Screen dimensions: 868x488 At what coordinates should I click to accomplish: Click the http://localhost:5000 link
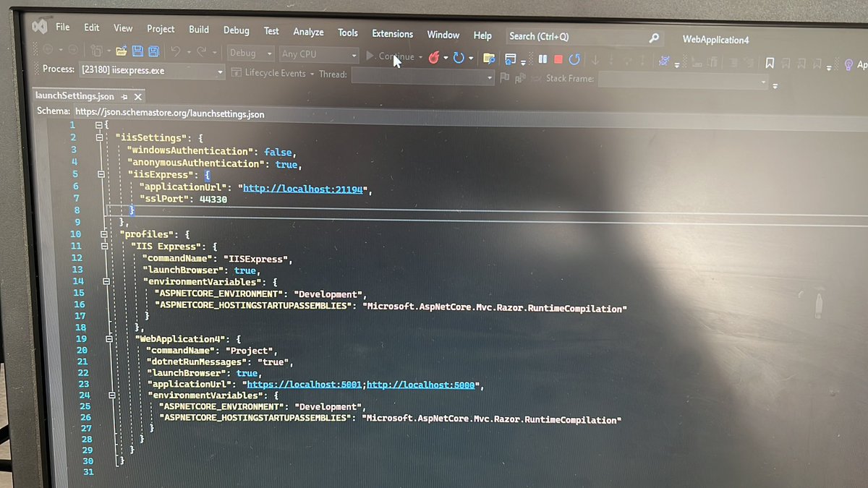[x=420, y=385]
